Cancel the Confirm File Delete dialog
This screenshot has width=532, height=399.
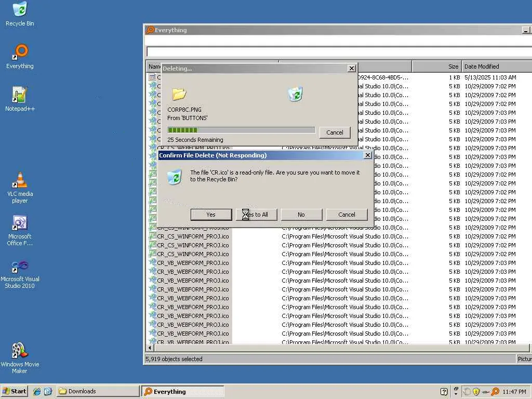coord(347,215)
